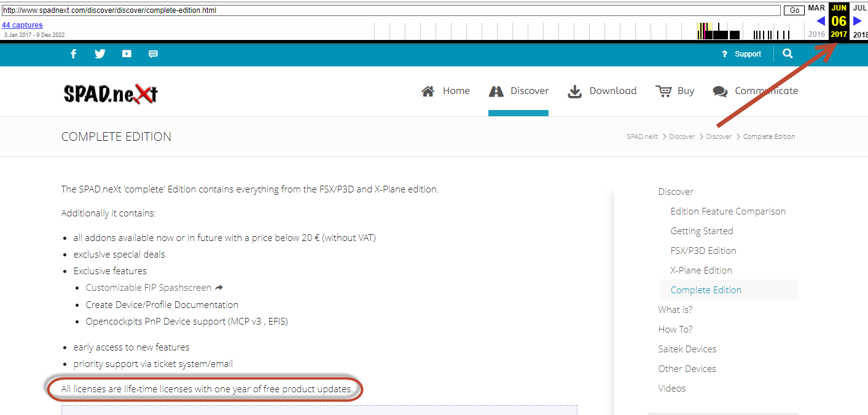Click the COMPLETE EDITION page heading
The height and width of the screenshot is (415, 868).
coord(116,136)
